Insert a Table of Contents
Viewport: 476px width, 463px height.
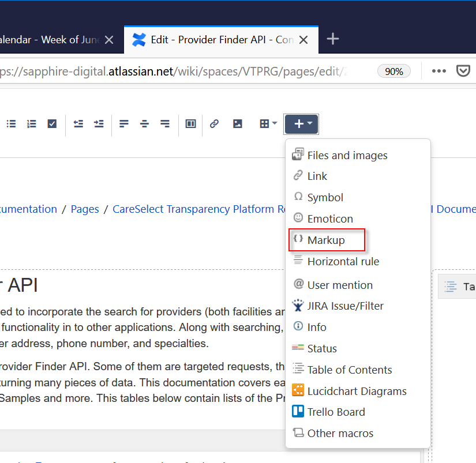[358, 370]
